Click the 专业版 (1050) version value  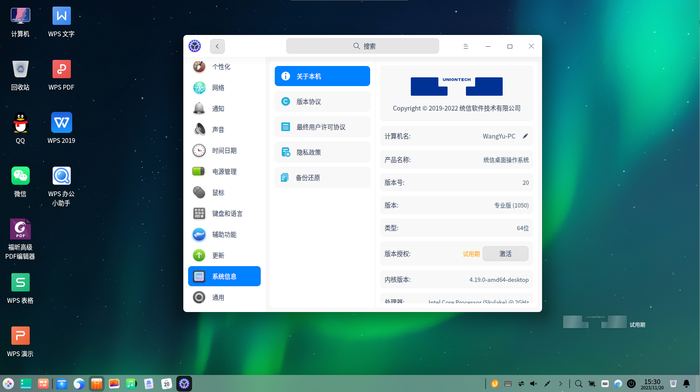pyautogui.click(x=511, y=205)
